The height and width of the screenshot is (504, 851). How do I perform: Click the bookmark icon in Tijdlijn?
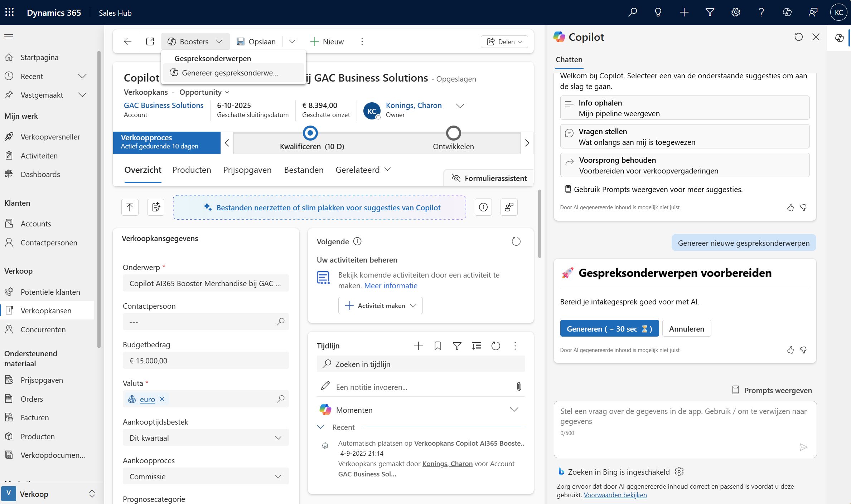tap(437, 346)
